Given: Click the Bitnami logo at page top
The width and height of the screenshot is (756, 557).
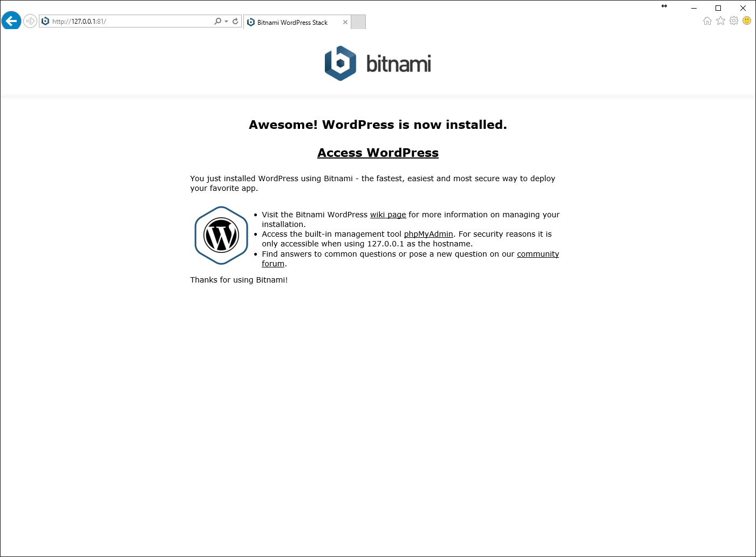Looking at the screenshot, I should tap(378, 64).
